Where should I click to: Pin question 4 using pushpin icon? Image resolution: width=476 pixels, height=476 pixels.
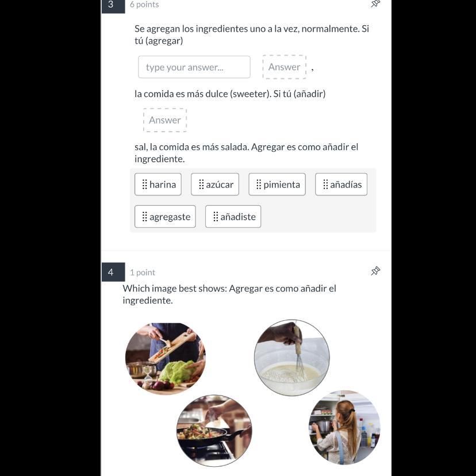coord(375,271)
